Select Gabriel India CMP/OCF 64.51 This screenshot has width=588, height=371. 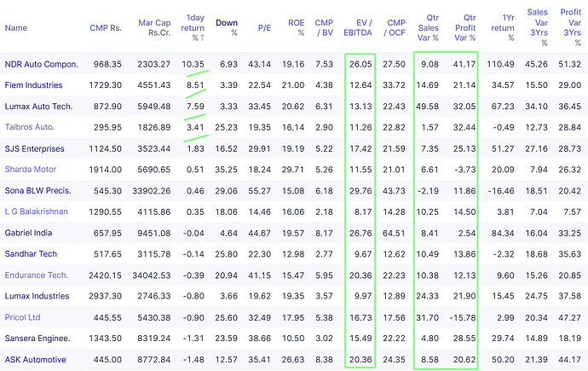click(394, 233)
